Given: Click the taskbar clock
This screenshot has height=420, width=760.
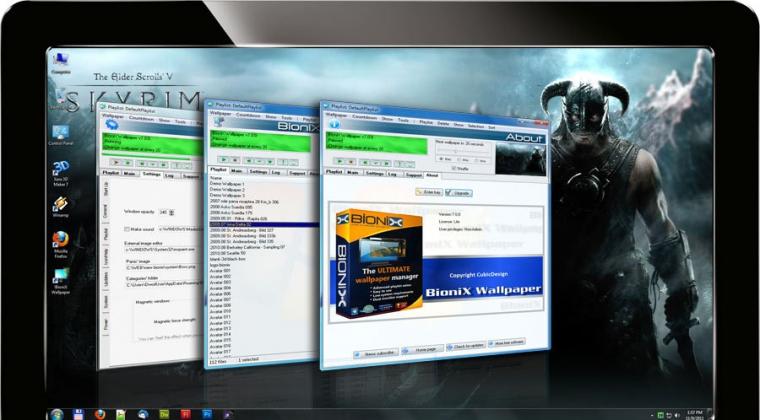Looking at the screenshot, I should click(x=695, y=415).
